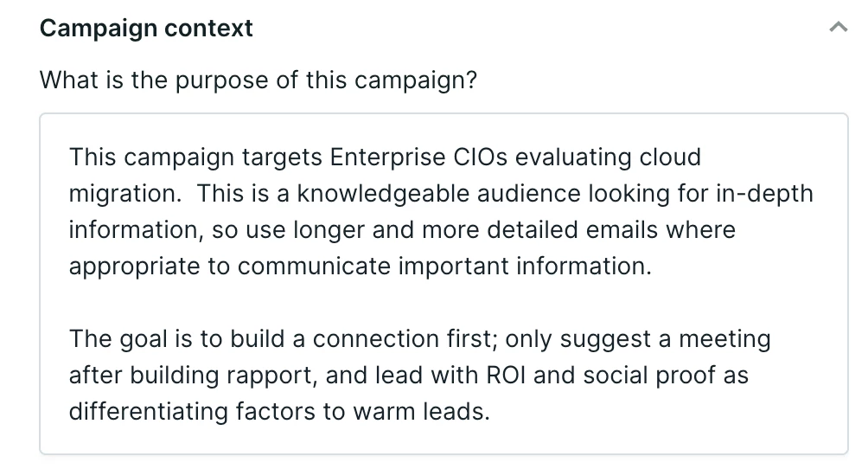Focus the campaign purpose text box
Screen dimensions: 868x469
(x=444, y=284)
